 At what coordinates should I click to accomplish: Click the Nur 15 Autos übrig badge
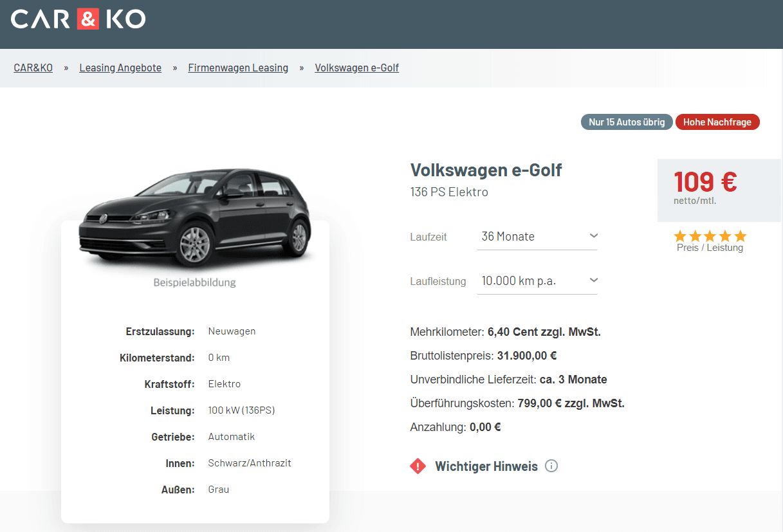[x=627, y=122]
